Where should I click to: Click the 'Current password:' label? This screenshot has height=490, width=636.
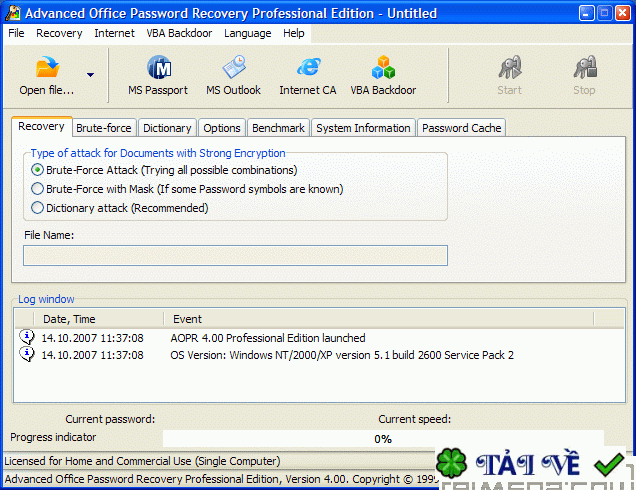(110, 419)
